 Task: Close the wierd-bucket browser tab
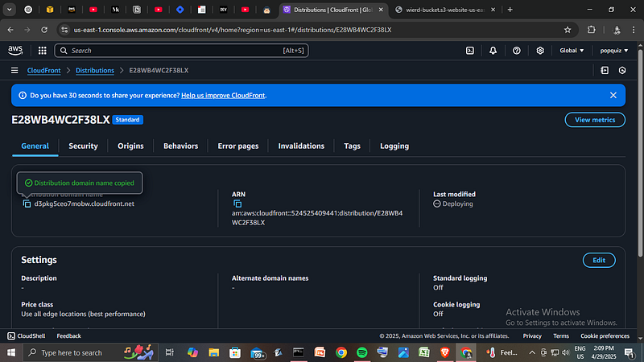pyautogui.click(x=493, y=10)
